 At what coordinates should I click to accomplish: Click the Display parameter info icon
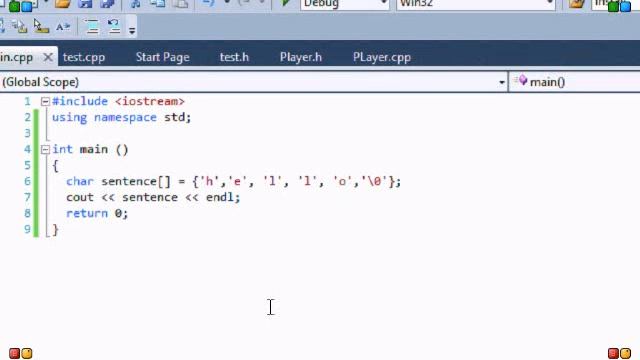point(19,27)
